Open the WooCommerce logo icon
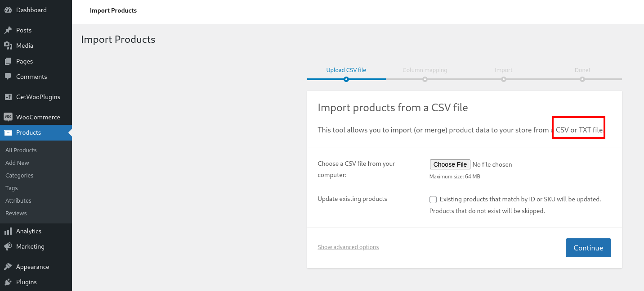644x291 pixels. (x=8, y=117)
